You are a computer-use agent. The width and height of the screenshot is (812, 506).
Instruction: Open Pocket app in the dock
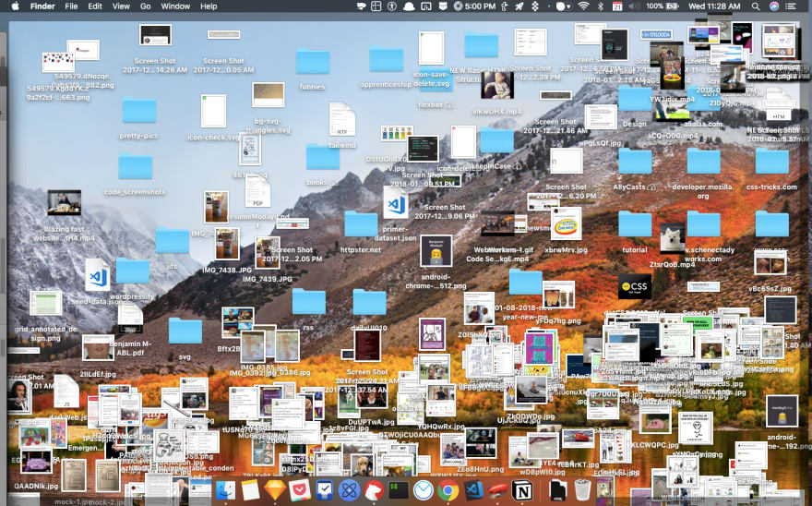point(299,491)
